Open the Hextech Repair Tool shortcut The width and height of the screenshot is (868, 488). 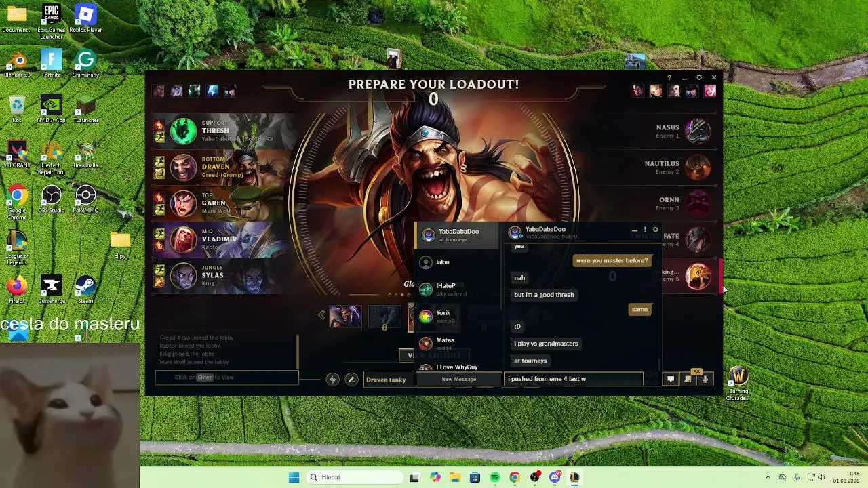pos(51,159)
